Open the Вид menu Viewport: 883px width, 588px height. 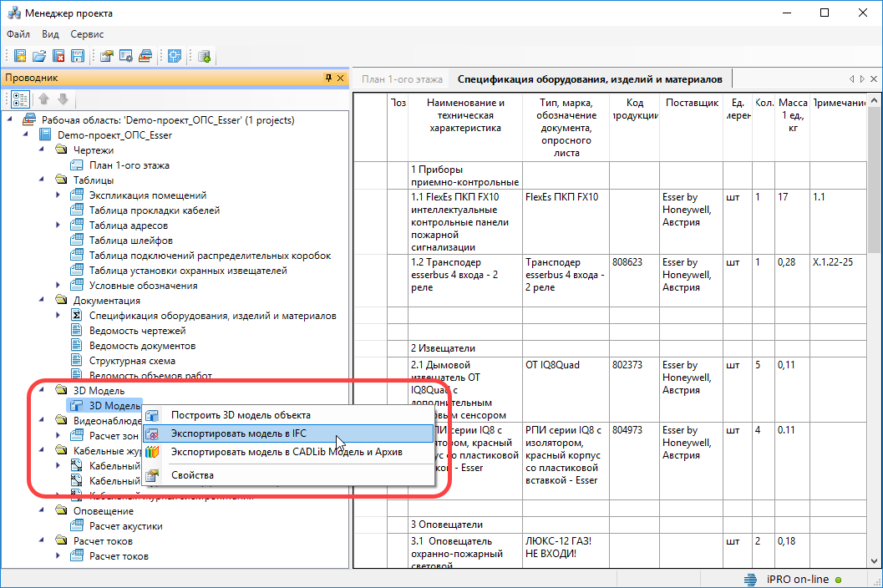50,34
